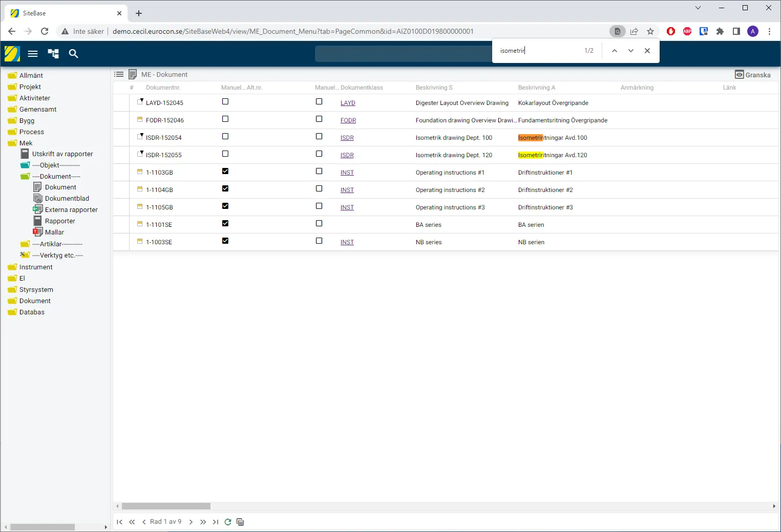
Task: Reload the browser page
Action: 45,31
